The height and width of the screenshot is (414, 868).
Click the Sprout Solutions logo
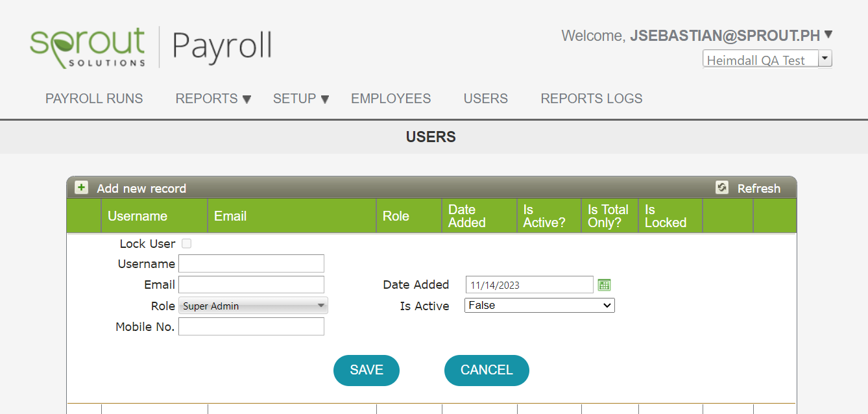click(88, 47)
